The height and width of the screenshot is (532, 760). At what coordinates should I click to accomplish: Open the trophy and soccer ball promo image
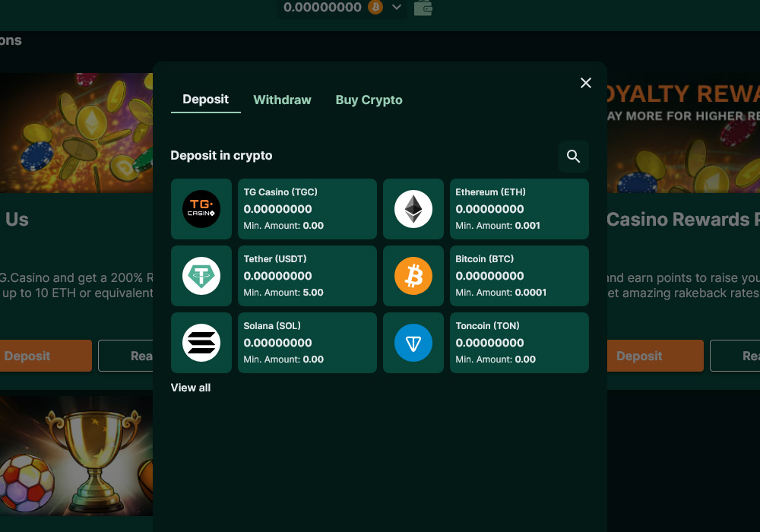[76, 456]
